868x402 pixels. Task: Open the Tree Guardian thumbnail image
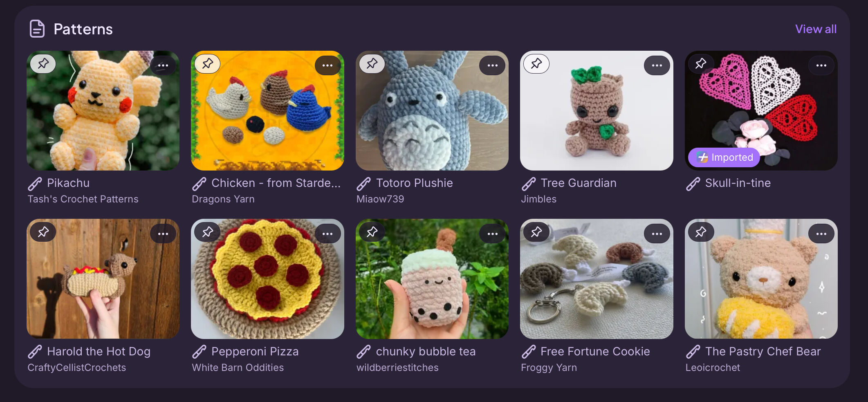coord(597,111)
